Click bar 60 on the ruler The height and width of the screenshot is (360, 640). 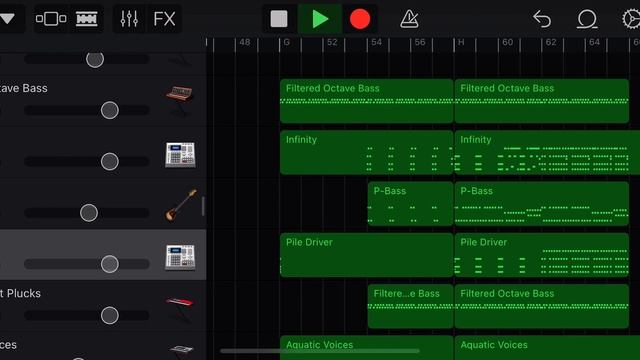(507, 42)
